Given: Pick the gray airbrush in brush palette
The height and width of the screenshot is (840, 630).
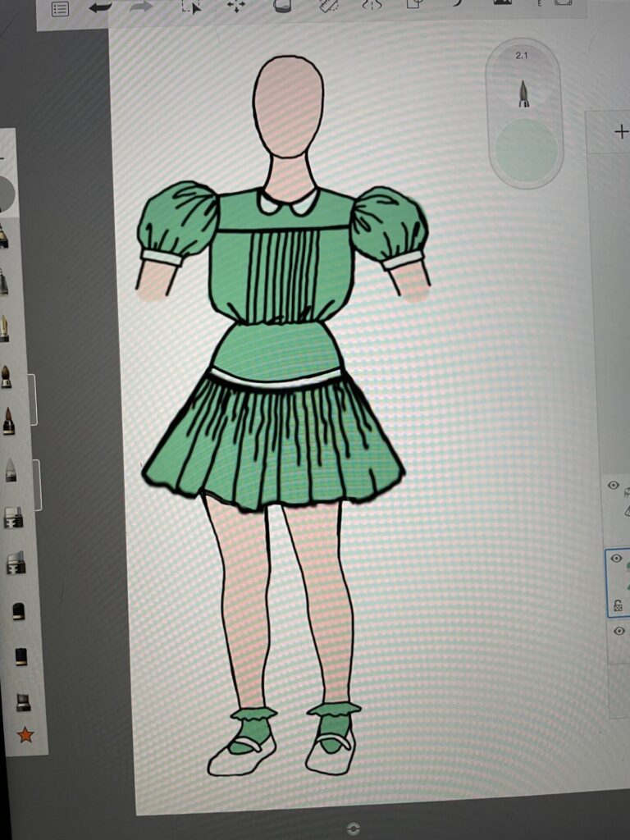Looking at the screenshot, I should click(x=3, y=282).
